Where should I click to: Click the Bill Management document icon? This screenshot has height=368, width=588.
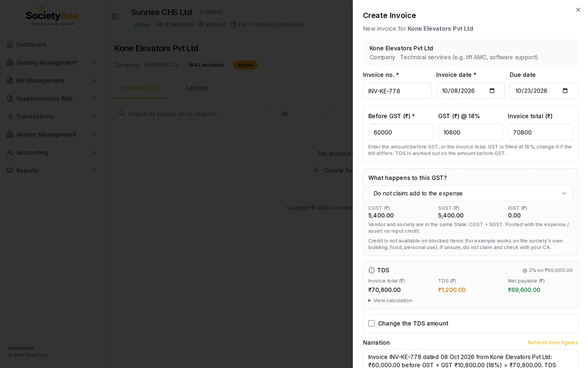pos(10,81)
